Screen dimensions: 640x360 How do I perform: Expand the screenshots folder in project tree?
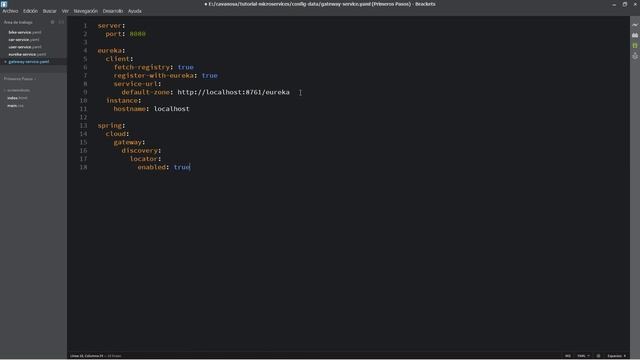pyautogui.click(x=18, y=90)
